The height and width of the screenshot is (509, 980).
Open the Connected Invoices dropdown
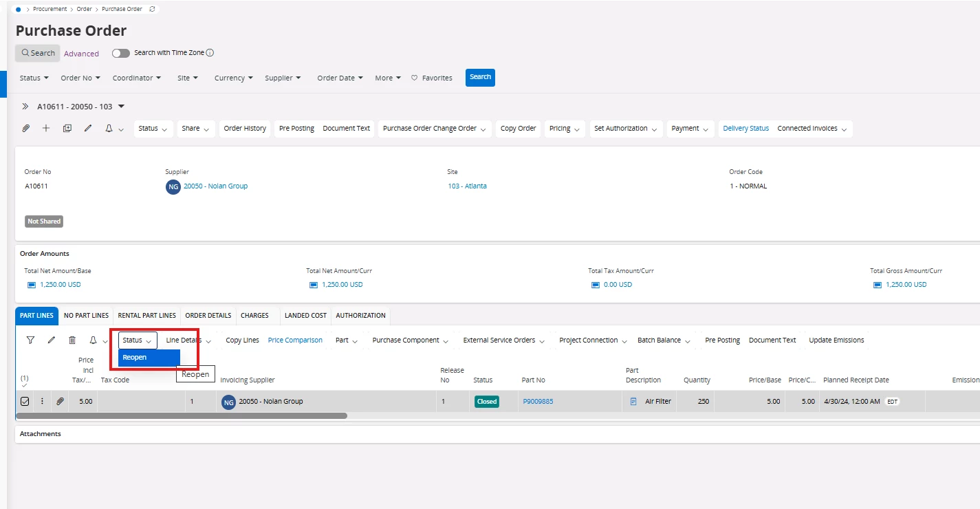coord(813,129)
